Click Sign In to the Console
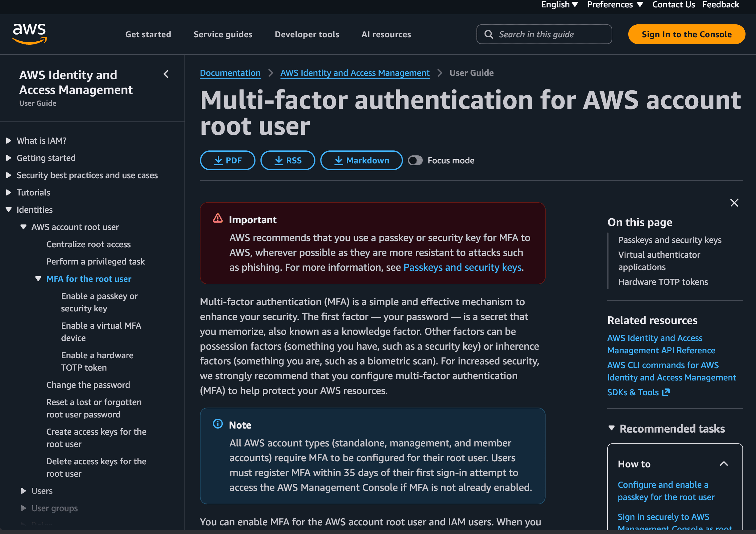 click(x=687, y=34)
